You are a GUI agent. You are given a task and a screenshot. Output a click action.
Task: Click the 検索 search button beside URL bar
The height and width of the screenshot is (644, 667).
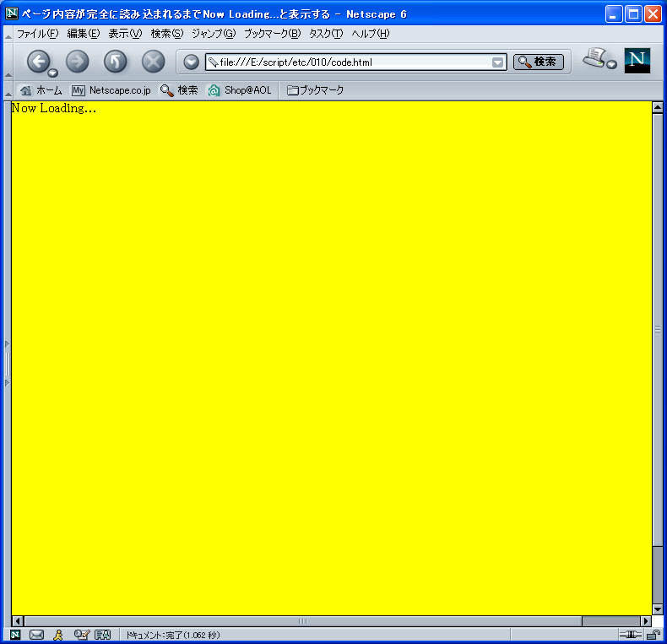pos(539,62)
